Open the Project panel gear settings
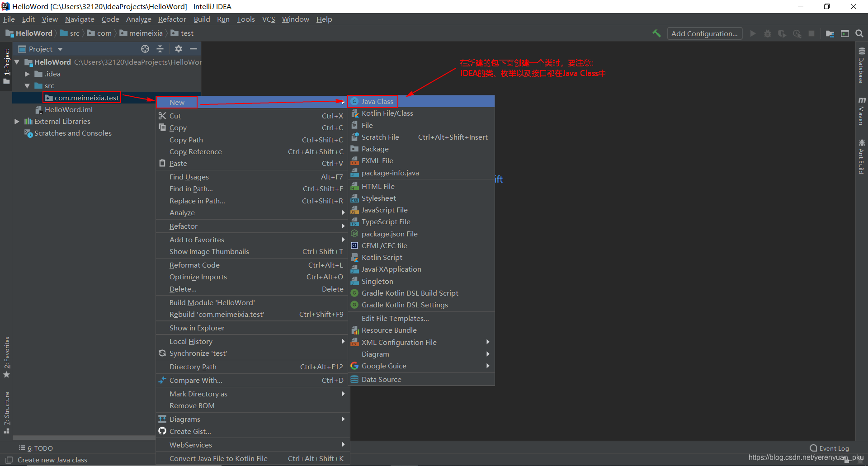Screen dimensions: 868x466 tap(179, 49)
